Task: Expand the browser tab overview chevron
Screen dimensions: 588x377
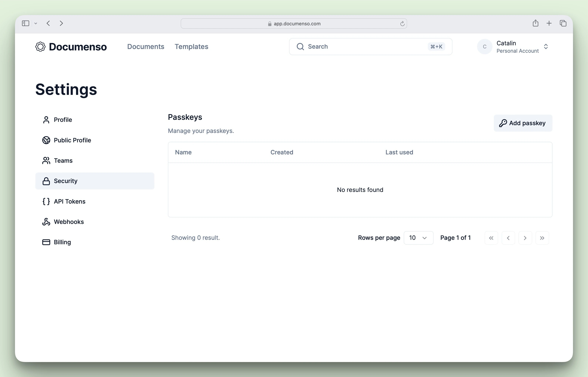Action: (36, 23)
